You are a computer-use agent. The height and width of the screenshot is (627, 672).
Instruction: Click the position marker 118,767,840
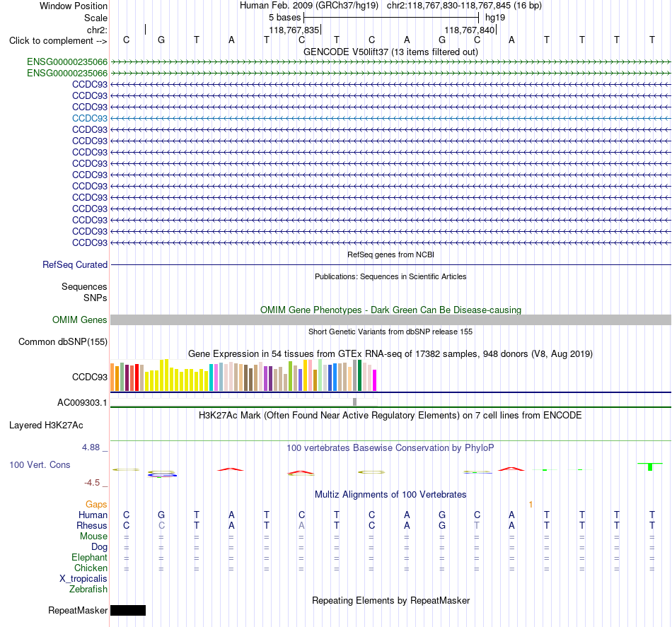click(x=470, y=30)
